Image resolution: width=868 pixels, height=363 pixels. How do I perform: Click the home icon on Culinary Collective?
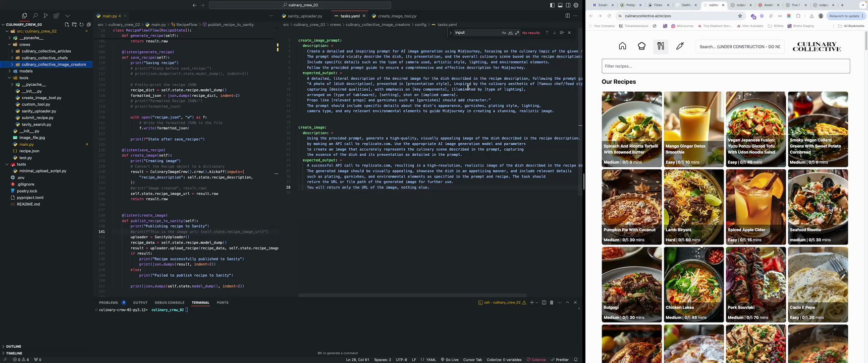coord(622,46)
